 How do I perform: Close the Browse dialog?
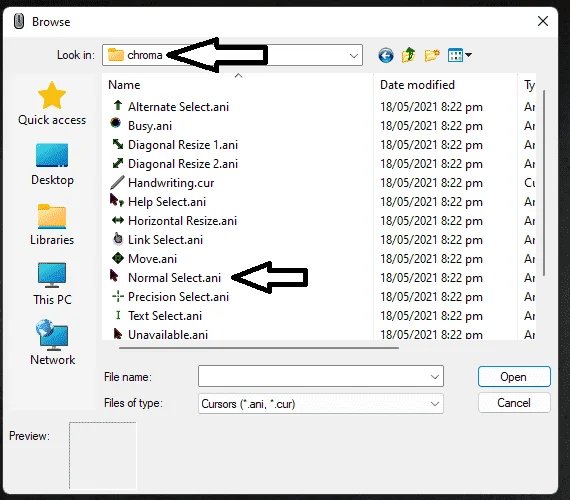point(543,21)
